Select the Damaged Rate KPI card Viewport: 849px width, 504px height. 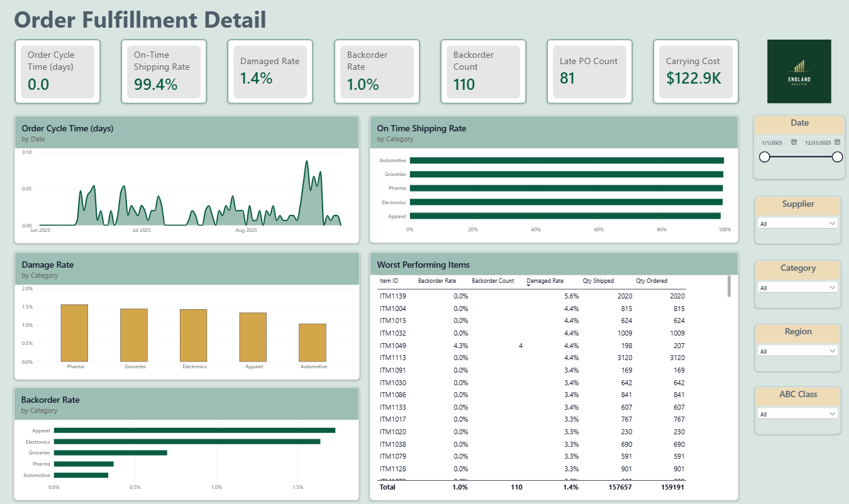[270, 71]
